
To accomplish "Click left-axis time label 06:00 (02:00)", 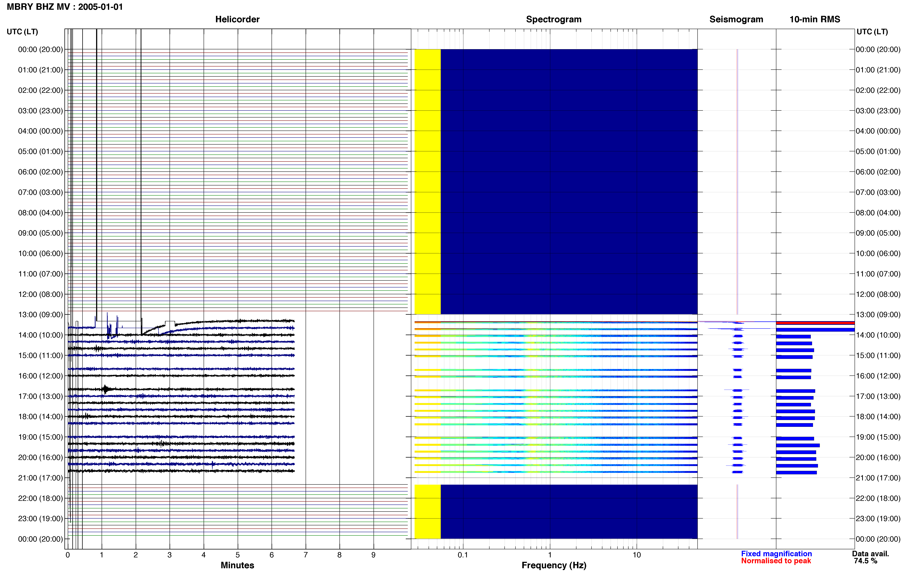I will [x=41, y=172].
